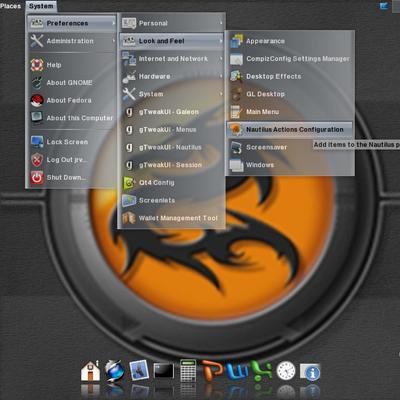The image size is (400, 400).
Task: Launch the web browser globe dock icon
Action: pos(114,371)
